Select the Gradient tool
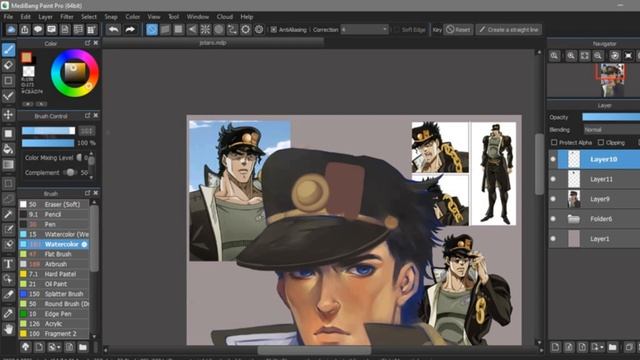 pyautogui.click(x=8, y=164)
